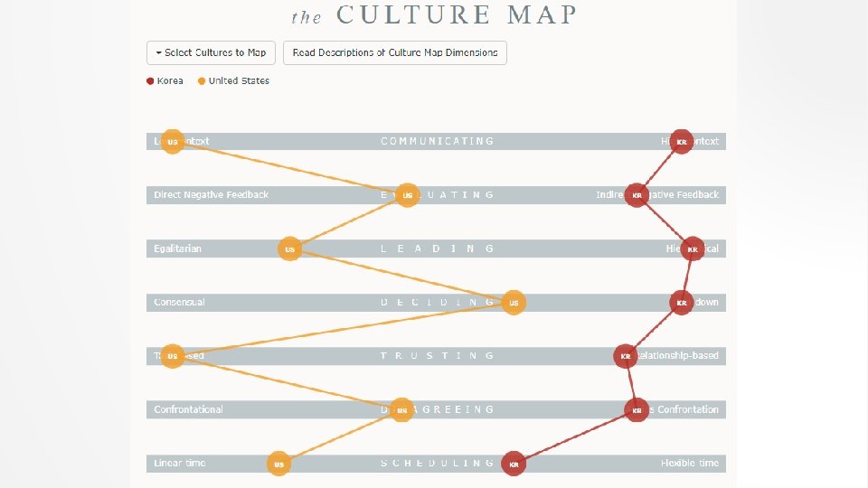Click Read Descriptions of Culture Map Dimensions
This screenshot has width=868, height=488.
[395, 52]
